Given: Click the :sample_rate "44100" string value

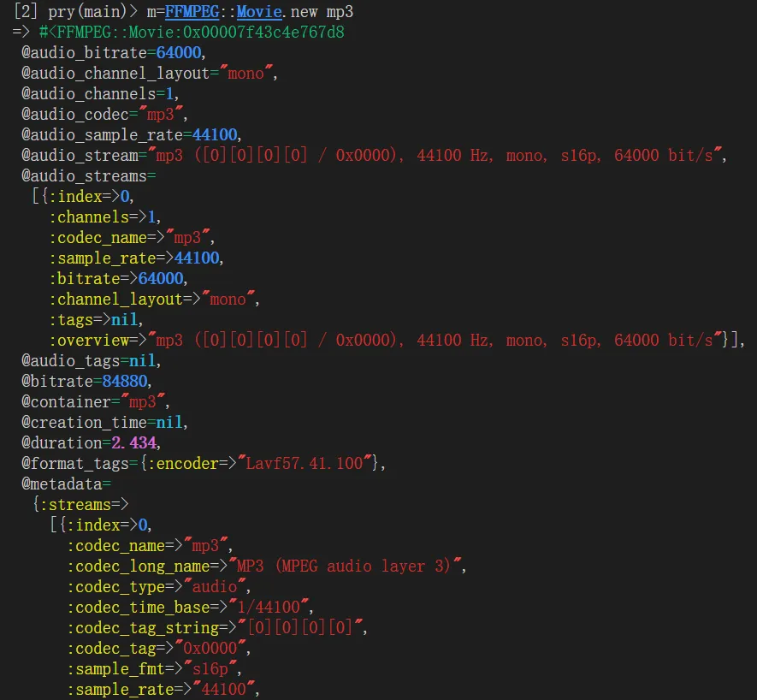Looking at the screenshot, I should pyautogui.click(x=223, y=689).
